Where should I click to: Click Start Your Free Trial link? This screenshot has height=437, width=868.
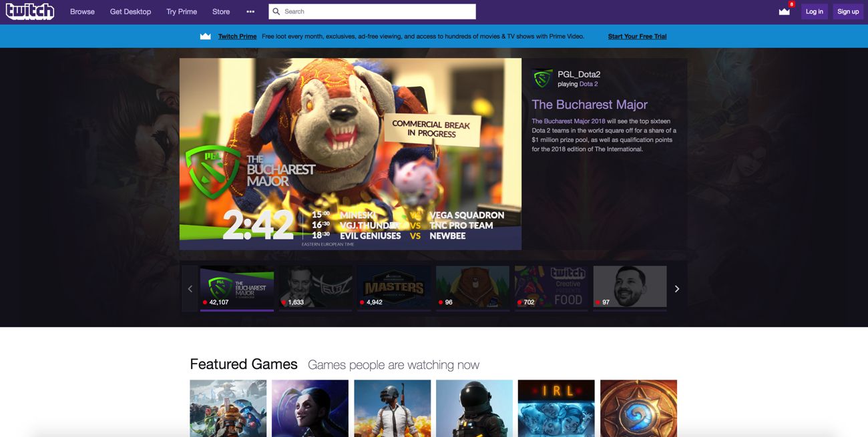pyautogui.click(x=637, y=36)
